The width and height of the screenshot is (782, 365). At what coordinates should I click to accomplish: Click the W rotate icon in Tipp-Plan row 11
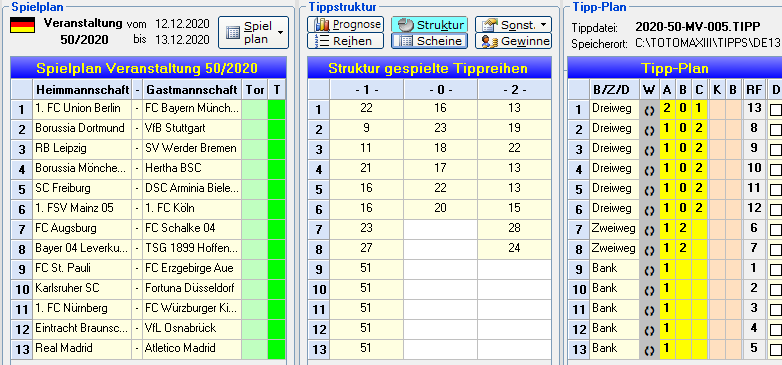(x=649, y=310)
